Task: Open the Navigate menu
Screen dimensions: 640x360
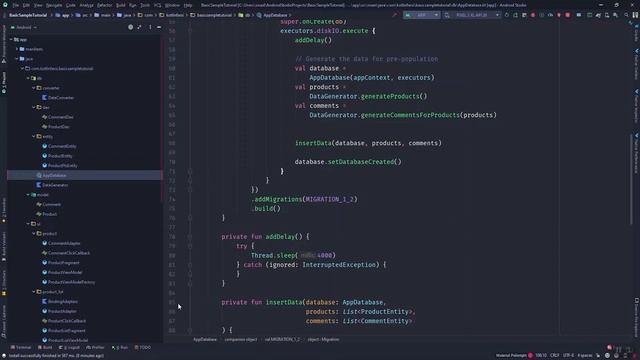Action: (x=54, y=5)
